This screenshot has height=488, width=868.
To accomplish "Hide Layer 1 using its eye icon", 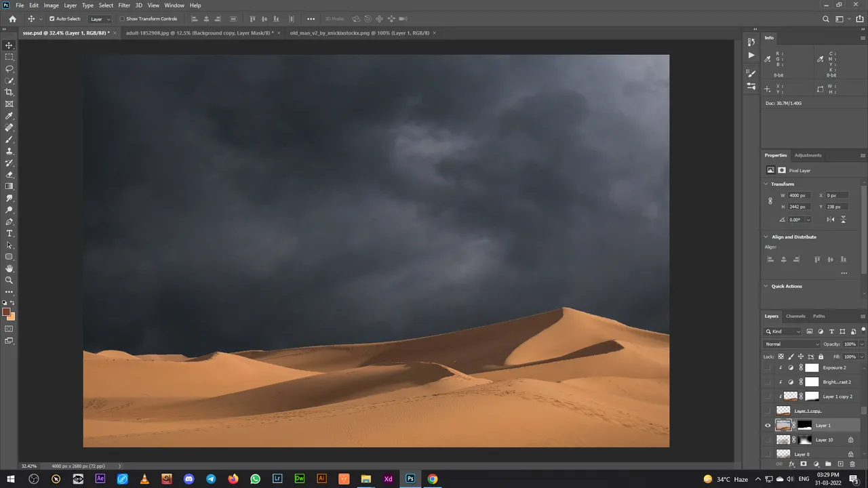I will click(x=768, y=426).
